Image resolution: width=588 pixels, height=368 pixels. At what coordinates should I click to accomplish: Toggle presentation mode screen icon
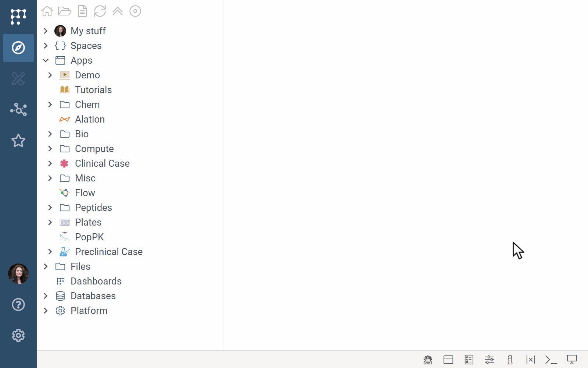(572, 360)
